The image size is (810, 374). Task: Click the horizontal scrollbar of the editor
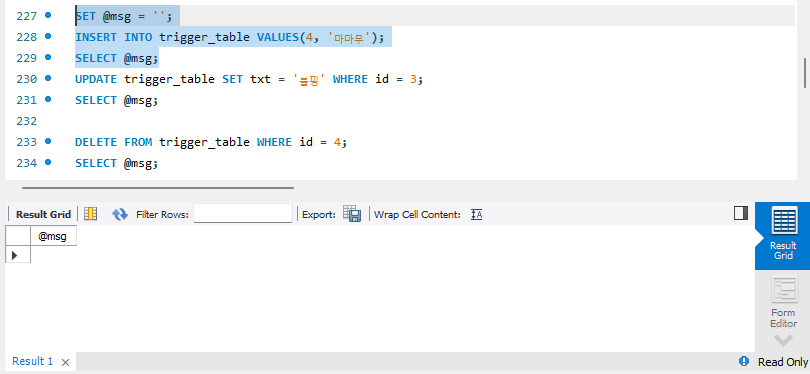coord(158,188)
